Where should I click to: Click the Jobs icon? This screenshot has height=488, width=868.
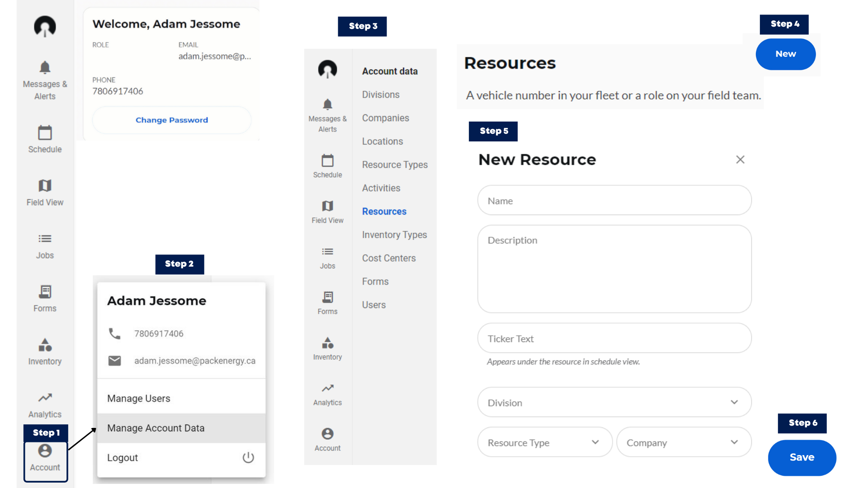click(x=45, y=244)
